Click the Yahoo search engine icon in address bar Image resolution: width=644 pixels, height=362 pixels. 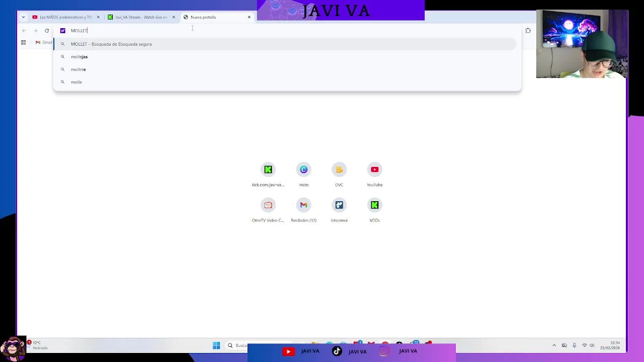pyautogui.click(x=63, y=31)
